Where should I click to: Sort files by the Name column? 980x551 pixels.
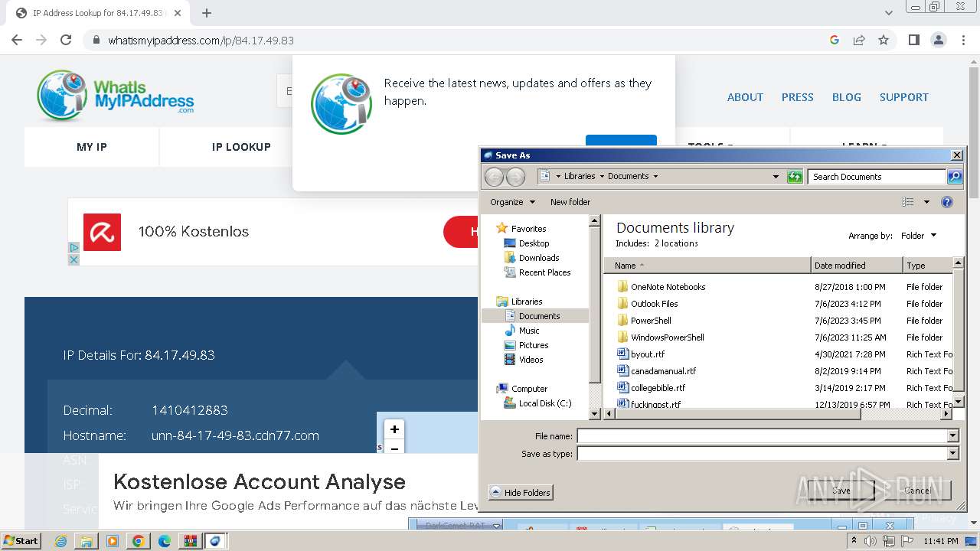(707, 266)
